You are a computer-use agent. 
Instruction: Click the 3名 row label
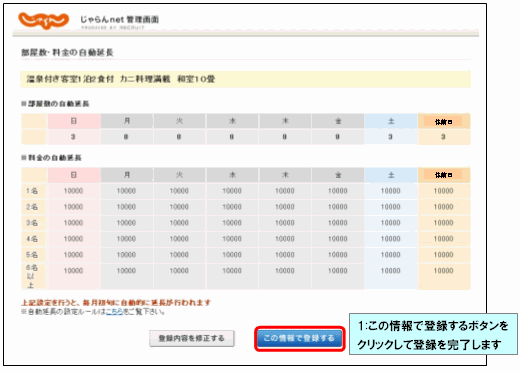(x=32, y=223)
